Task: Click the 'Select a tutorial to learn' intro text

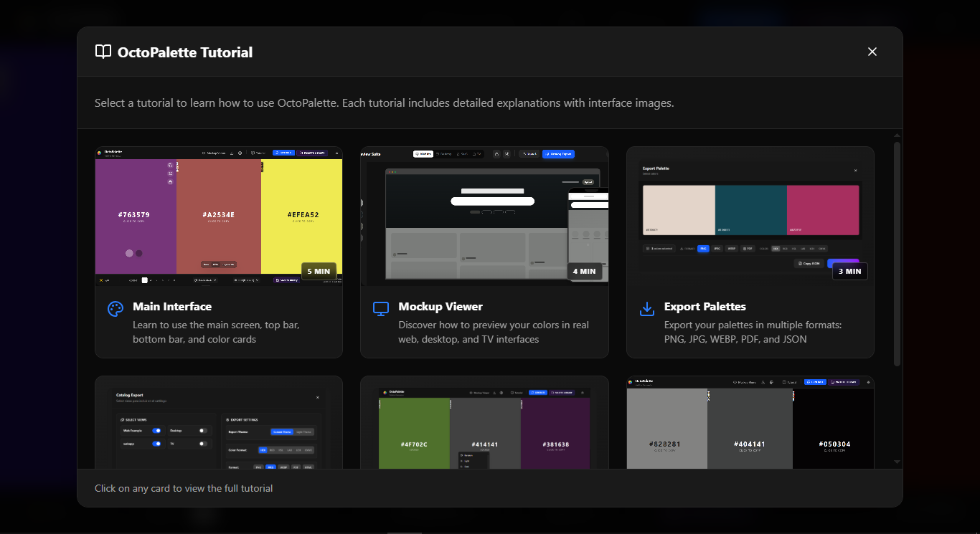Action: [x=385, y=103]
